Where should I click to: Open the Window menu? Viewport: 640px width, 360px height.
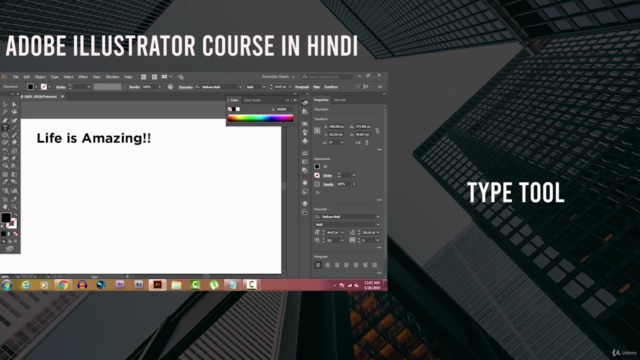pyautogui.click(x=112, y=77)
